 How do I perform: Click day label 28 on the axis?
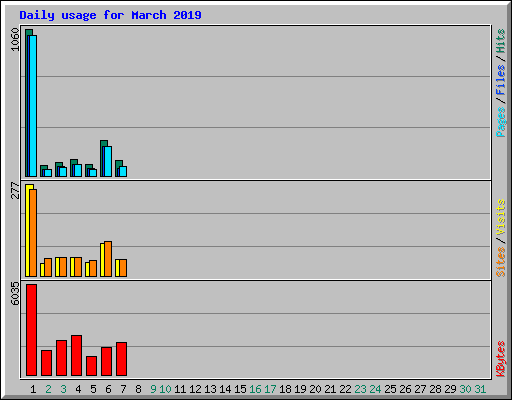pos(435,389)
